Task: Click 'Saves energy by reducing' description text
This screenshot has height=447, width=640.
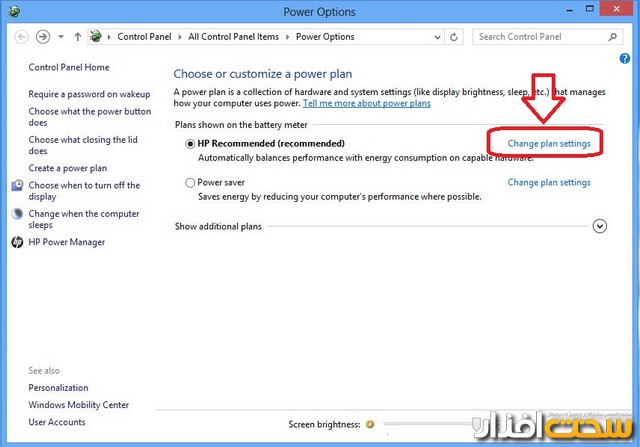Action: point(340,197)
